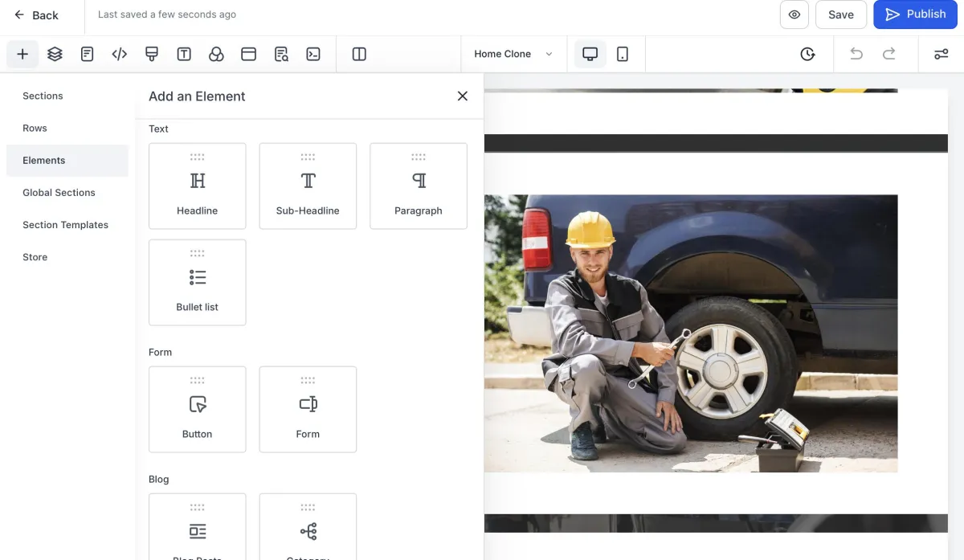Open the Home Clone page dropdown
964x560 pixels.
513,54
